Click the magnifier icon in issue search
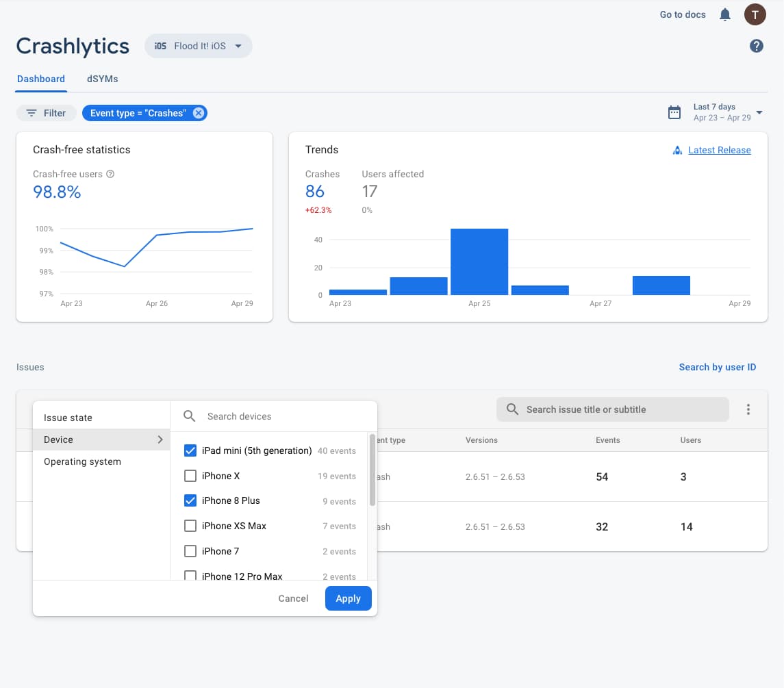 [512, 409]
